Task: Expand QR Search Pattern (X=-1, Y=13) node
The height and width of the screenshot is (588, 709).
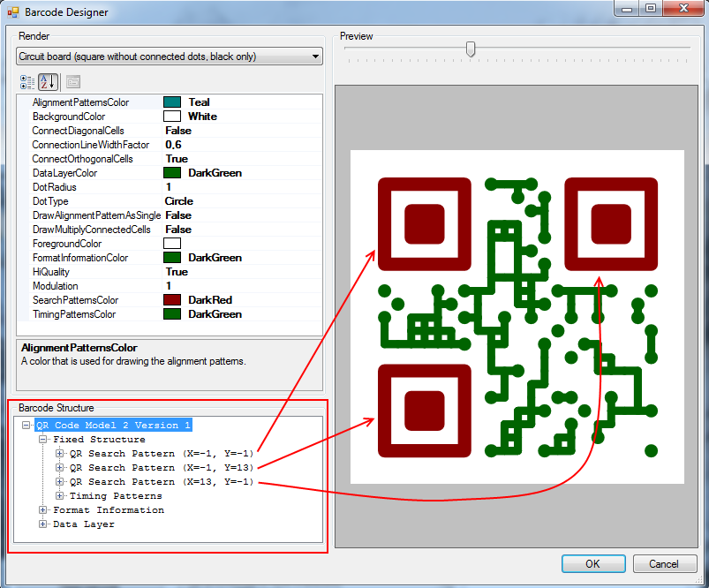Action: pyautogui.click(x=59, y=467)
